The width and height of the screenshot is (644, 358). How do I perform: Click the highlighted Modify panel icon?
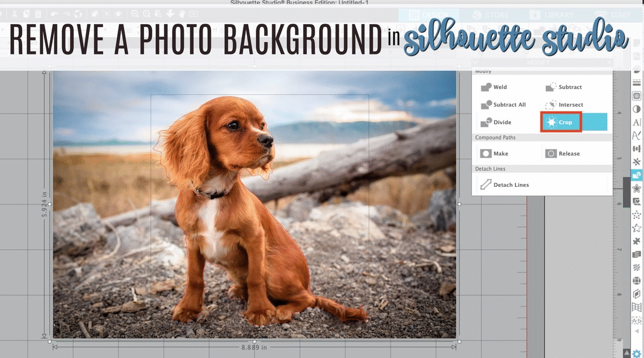(636, 175)
